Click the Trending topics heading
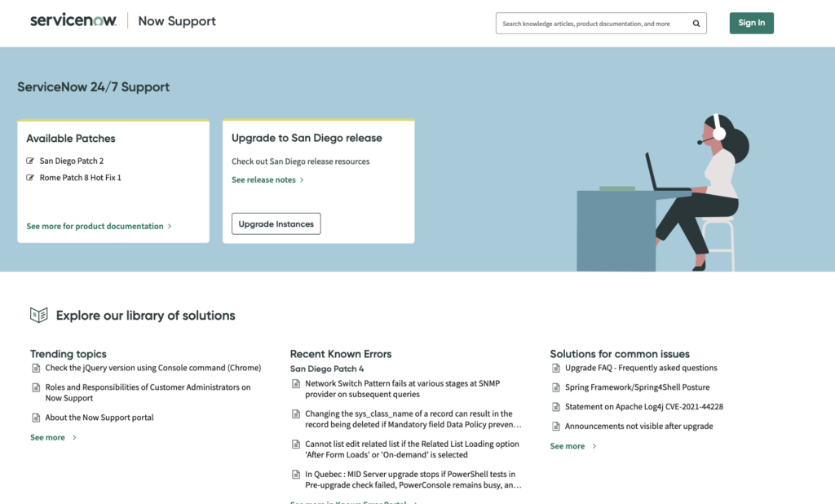 [68, 354]
